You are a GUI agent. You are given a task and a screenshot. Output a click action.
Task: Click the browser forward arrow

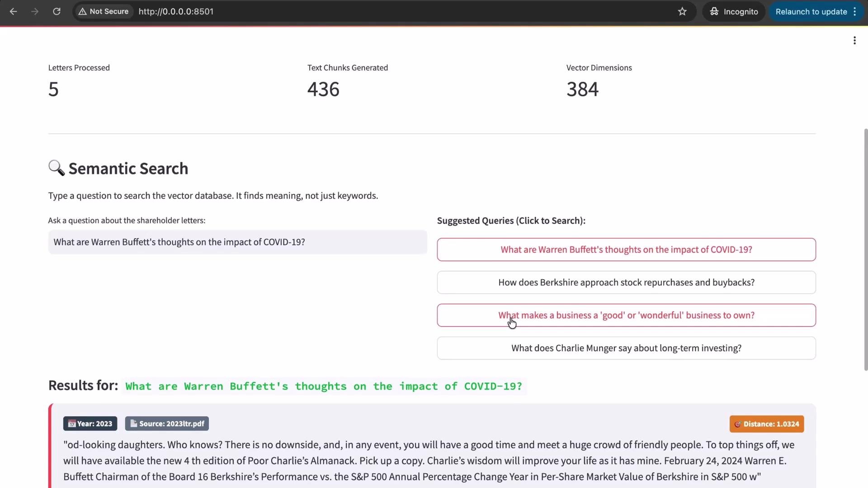coord(35,11)
